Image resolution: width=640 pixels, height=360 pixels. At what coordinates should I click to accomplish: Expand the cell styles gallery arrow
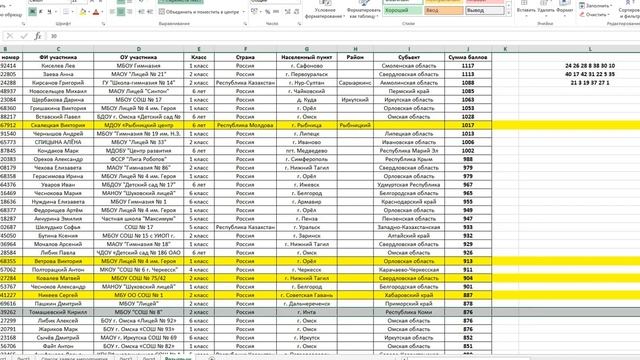click(509, 13)
